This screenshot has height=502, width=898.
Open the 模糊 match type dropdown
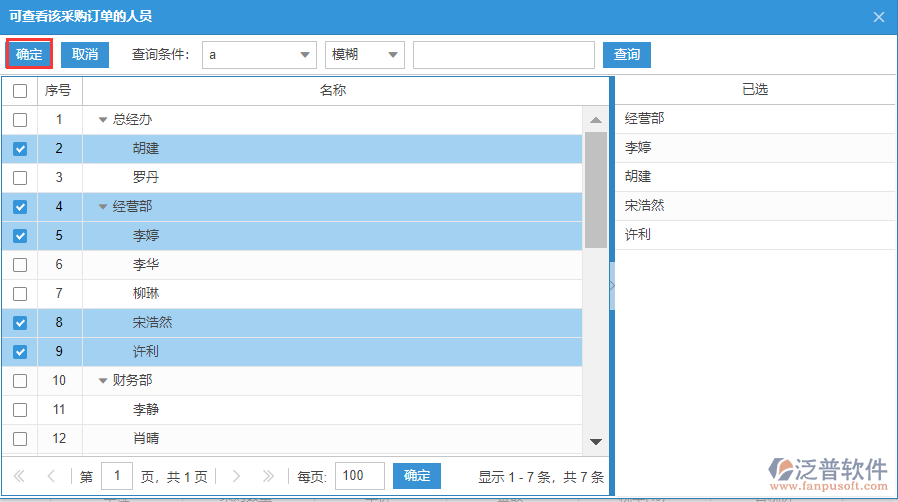click(x=364, y=55)
